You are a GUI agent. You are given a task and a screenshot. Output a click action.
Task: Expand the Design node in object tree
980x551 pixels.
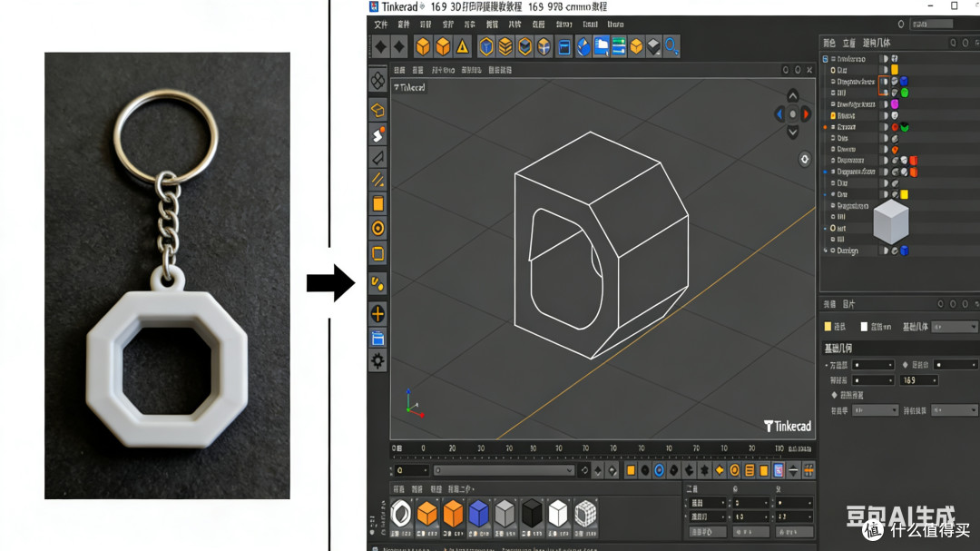pyautogui.click(x=826, y=251)
